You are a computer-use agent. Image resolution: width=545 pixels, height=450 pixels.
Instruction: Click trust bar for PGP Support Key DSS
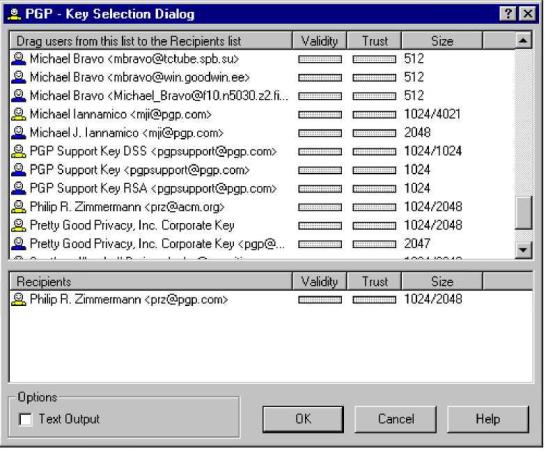tap(374, 152)
